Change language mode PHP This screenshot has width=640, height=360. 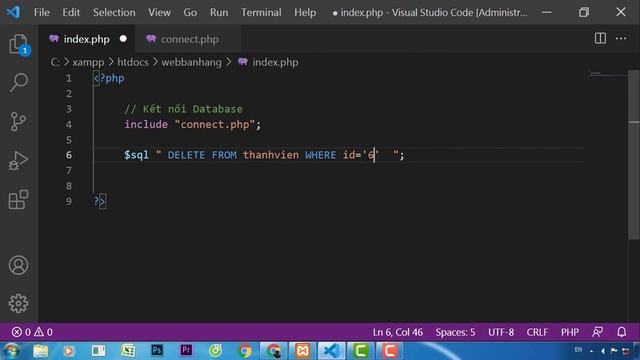coord(569,332)
